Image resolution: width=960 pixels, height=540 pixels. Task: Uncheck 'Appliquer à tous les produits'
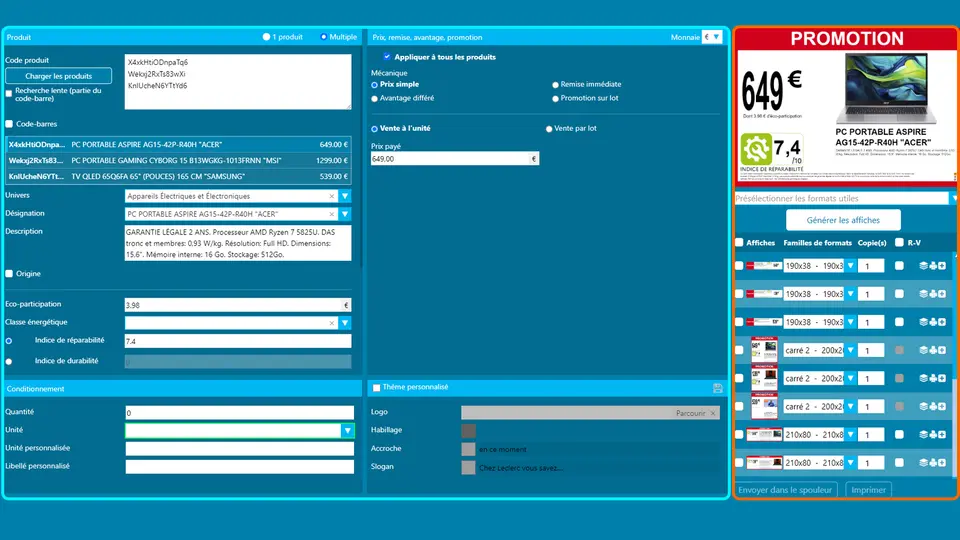click(387, 56)
